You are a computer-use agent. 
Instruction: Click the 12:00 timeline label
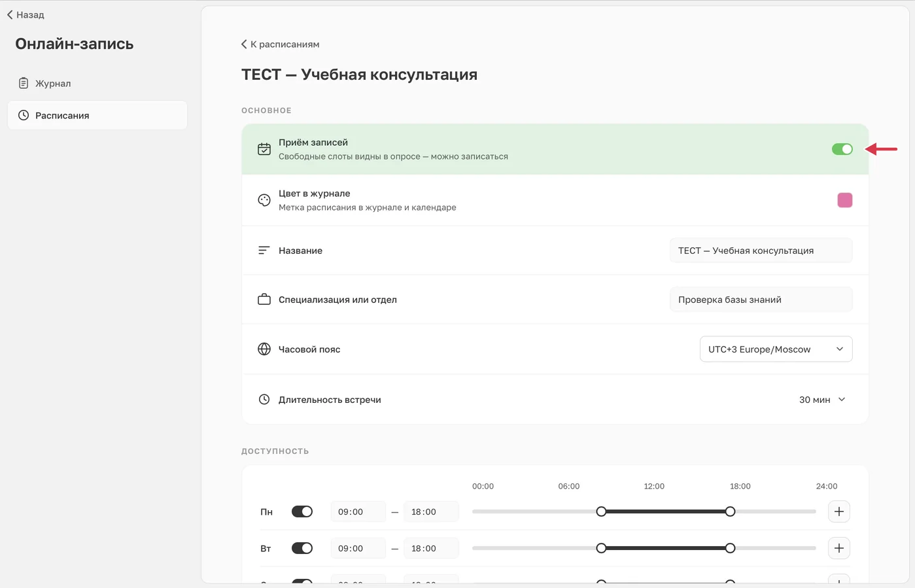[x=654, y=486]
